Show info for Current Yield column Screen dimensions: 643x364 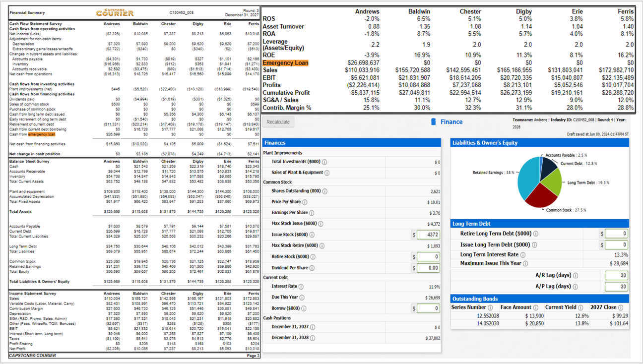tap(580, 307)
